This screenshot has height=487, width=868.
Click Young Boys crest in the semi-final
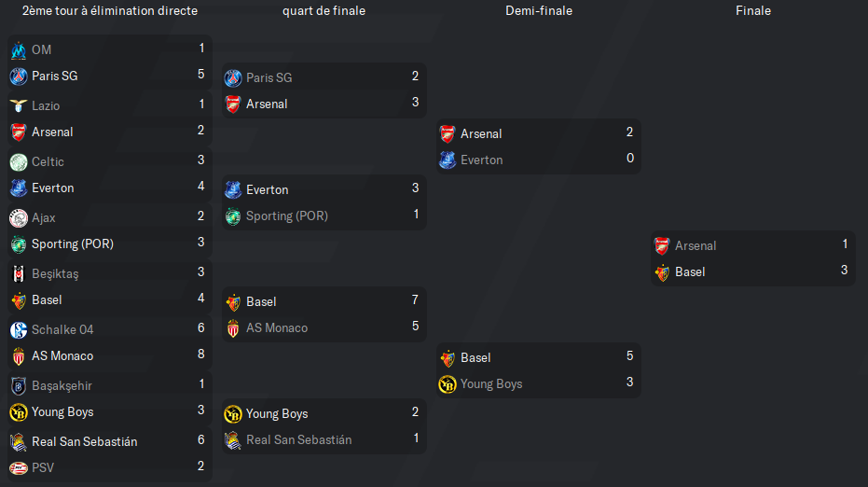click(x=448, y=384)
